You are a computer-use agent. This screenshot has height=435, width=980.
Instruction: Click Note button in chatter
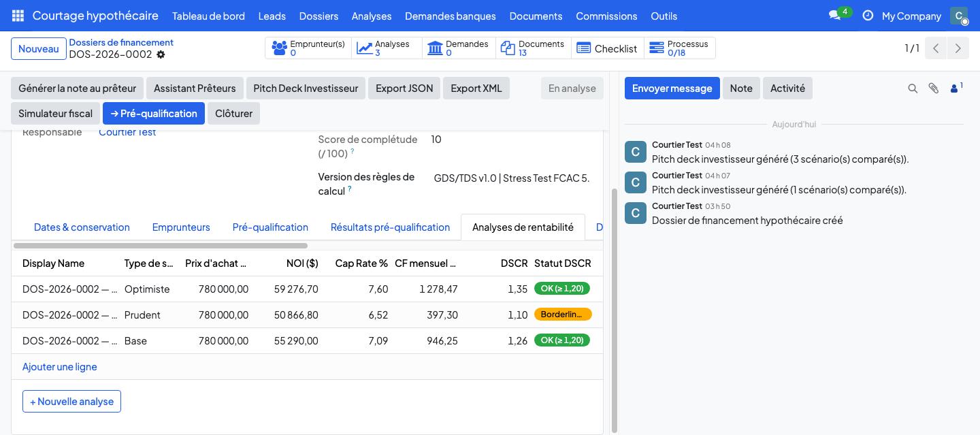pos(741,88)
